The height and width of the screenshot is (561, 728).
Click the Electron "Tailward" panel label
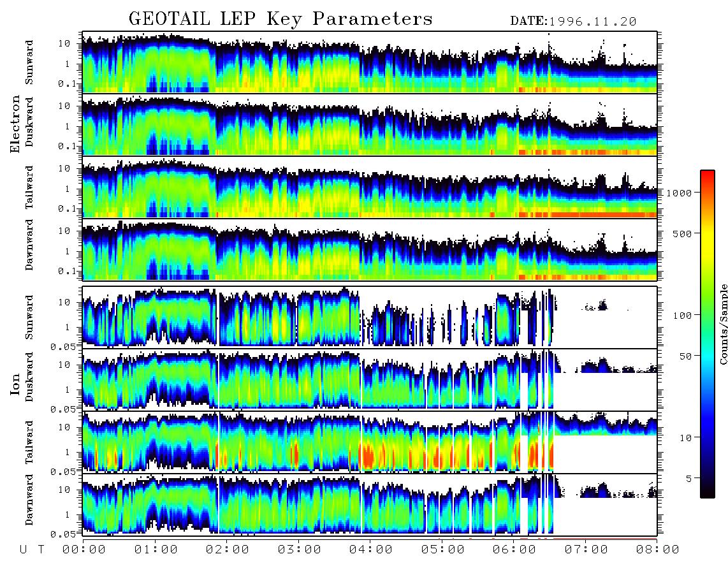(29, 187)
